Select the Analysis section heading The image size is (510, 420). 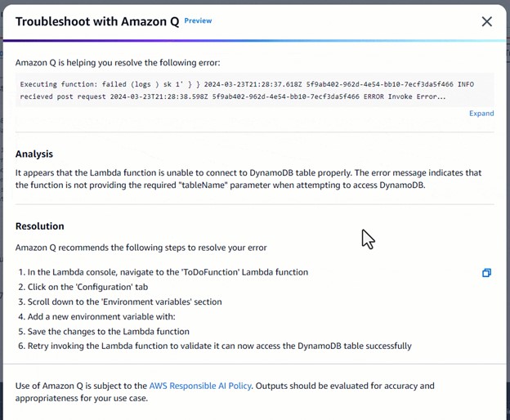tap(34, 154)
